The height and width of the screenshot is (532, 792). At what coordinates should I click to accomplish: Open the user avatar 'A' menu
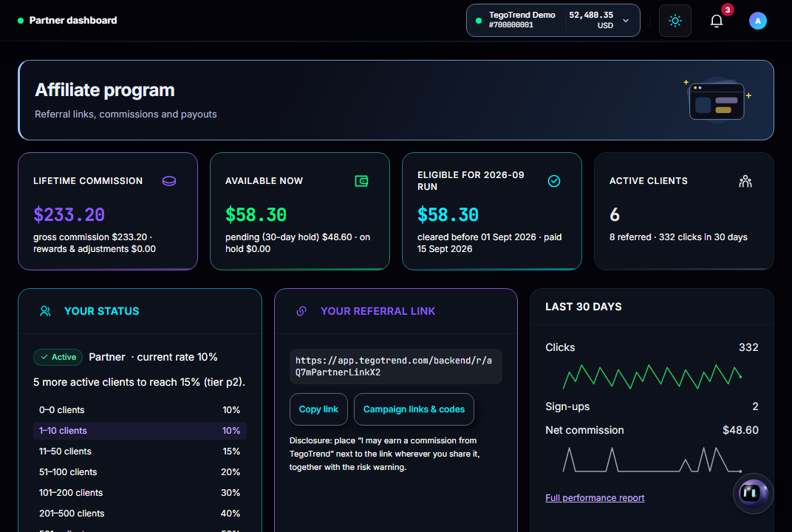coord(758,21)
